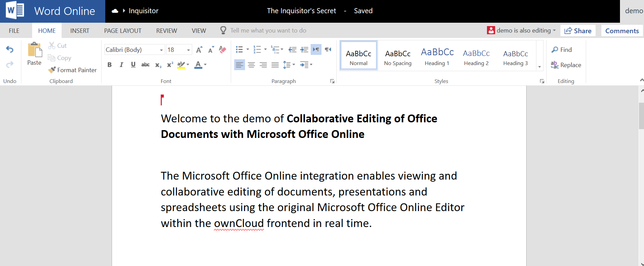Align the paragraph left

click(x=239, y=64)
